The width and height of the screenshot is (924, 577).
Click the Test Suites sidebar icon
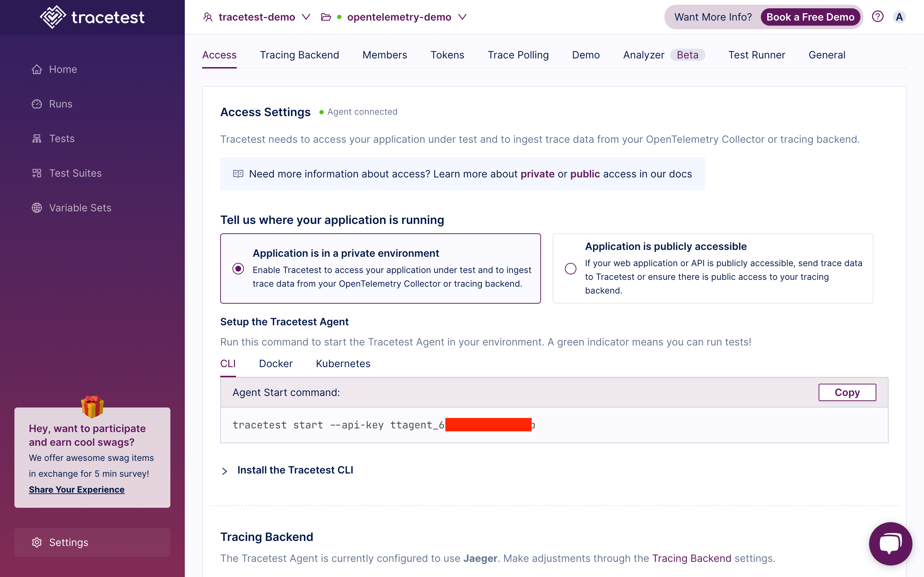click(37, 173)
